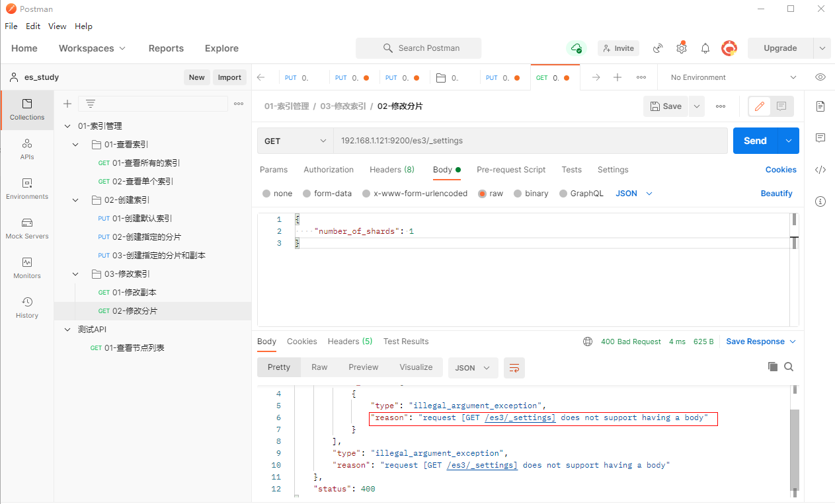Switch to the Pre-request Script tab
This screenshot has width=835, height=504.
511,170
